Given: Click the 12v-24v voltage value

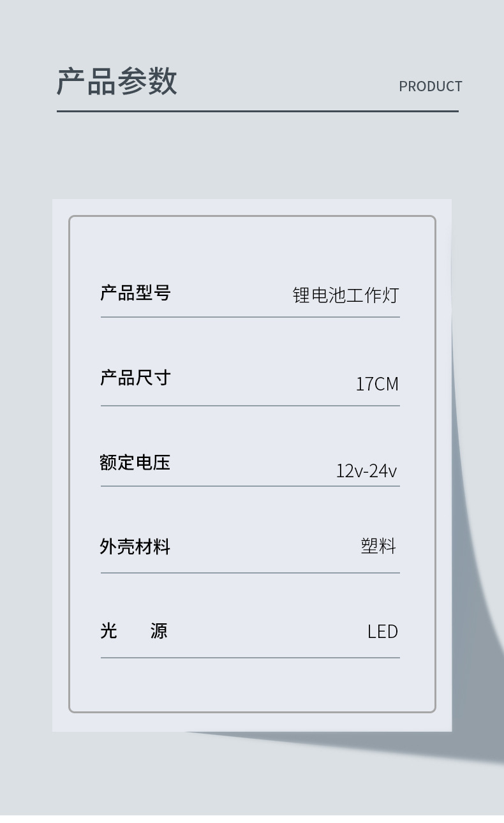Looking at the screenshot, I should pos(366,471).
